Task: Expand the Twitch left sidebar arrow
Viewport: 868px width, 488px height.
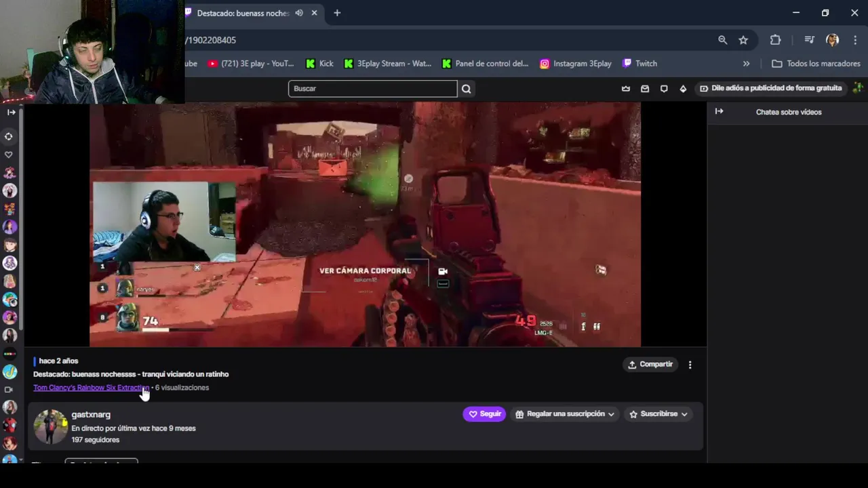Action: click(11, 112)
